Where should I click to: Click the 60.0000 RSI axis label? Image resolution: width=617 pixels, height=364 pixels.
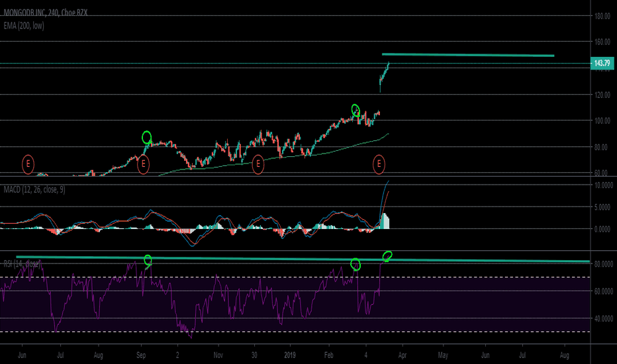603,291
